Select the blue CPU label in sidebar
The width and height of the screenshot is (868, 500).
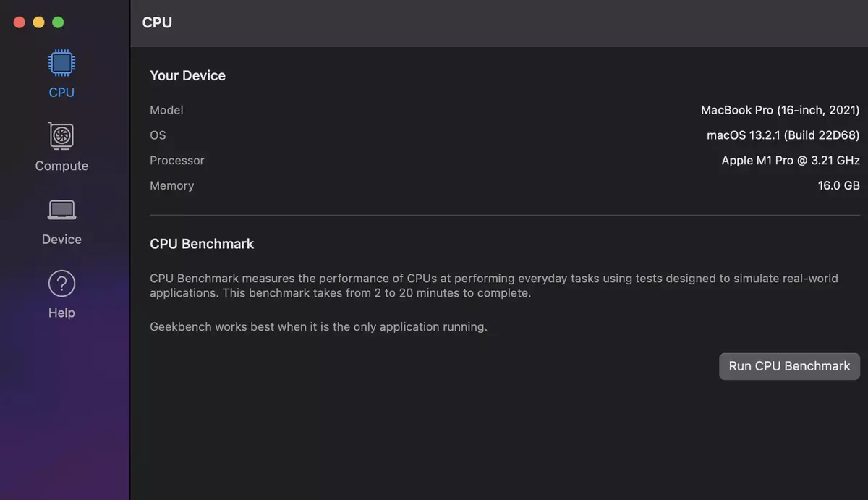[61, 92]
